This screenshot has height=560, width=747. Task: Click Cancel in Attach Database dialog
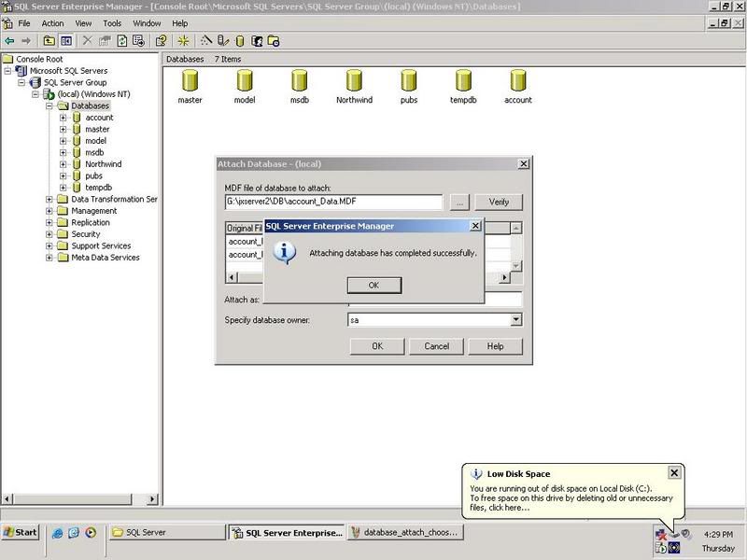436,346
